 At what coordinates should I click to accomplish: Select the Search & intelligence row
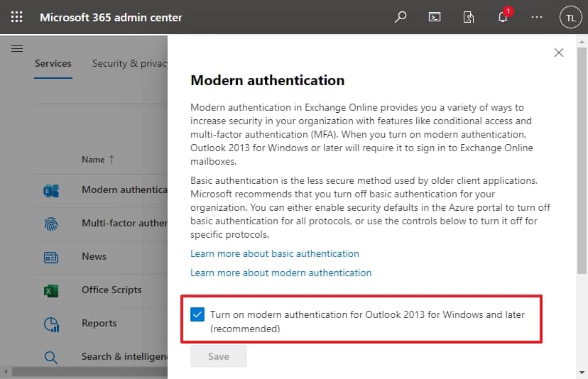101,356
